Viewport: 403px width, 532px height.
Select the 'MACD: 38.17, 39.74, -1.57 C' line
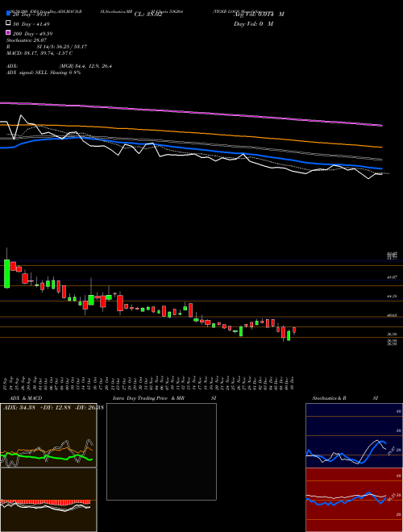pyautogui.click(x=39, y=53)
